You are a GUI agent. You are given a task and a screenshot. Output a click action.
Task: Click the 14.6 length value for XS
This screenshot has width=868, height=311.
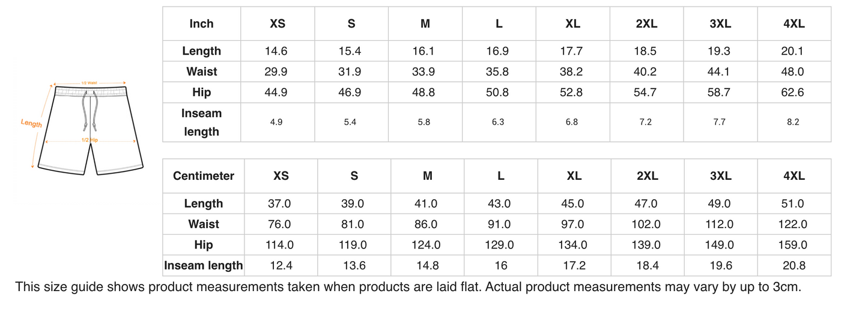tap(276, 51)
